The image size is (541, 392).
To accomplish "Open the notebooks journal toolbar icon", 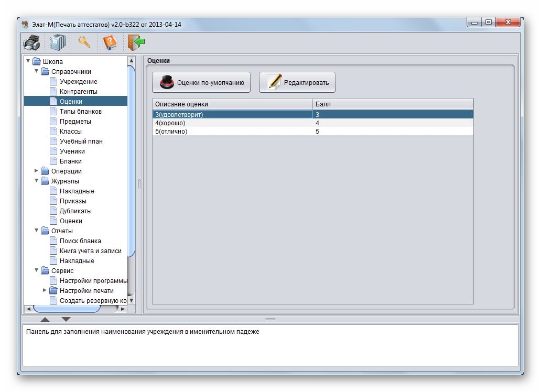I will [x=57, y=42].
